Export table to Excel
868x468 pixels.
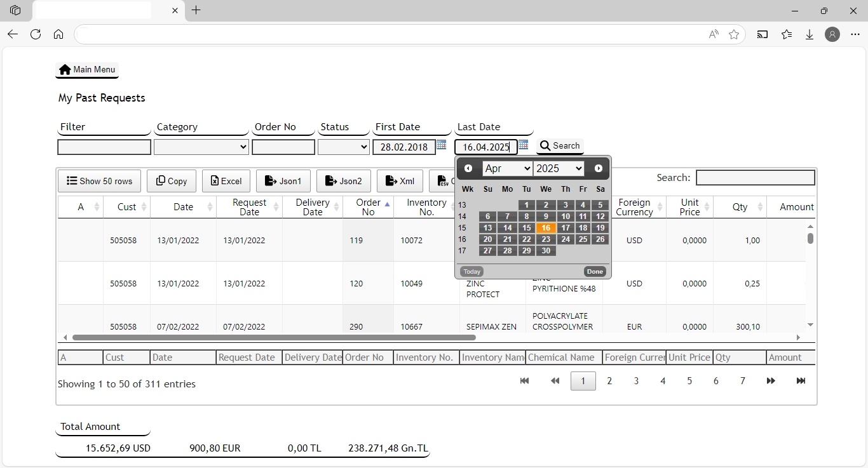(226, 181)
